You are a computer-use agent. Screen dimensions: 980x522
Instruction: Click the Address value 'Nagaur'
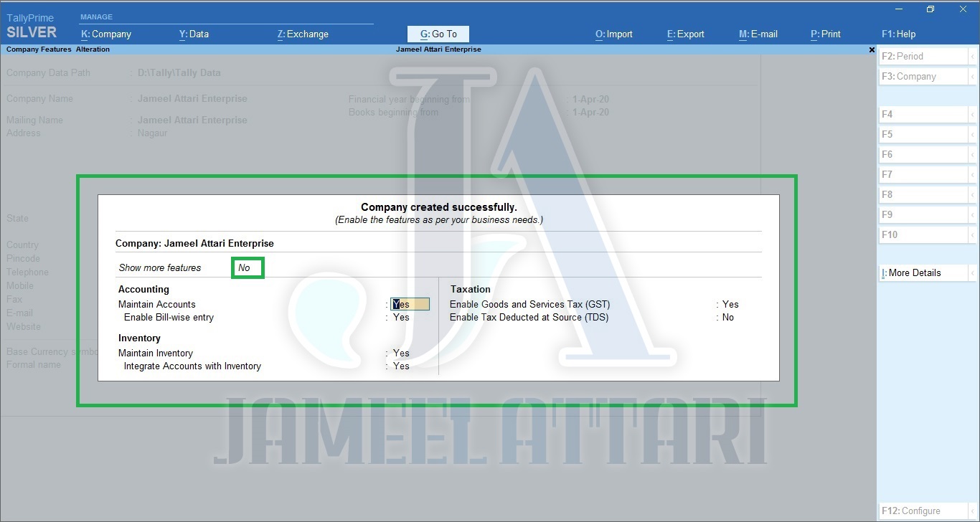point(152,133)
